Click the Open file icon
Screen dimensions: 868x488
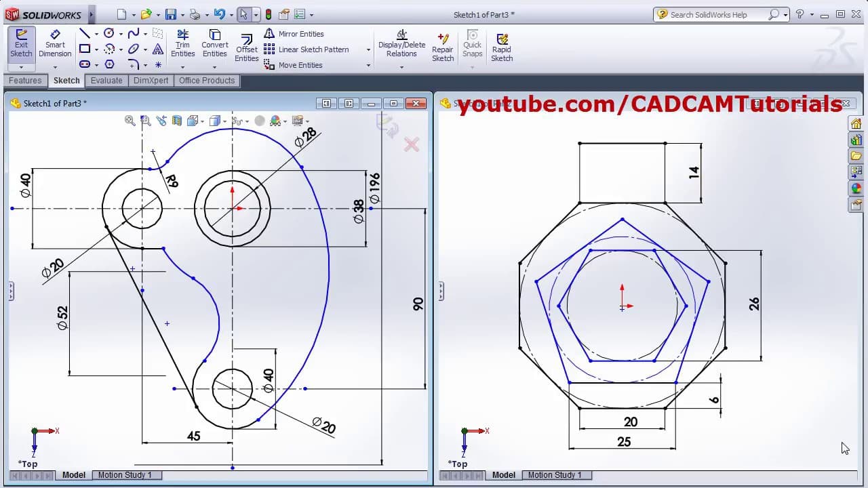pyautogui.click(x=145, y=14)
